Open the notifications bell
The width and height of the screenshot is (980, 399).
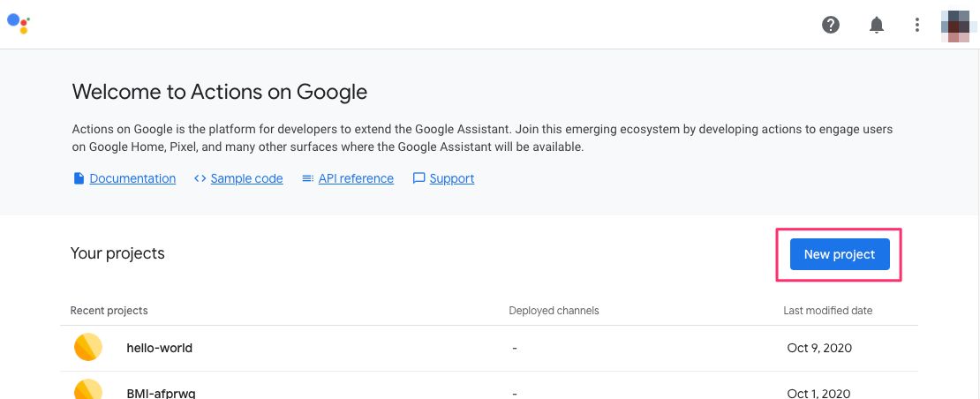click(877, 25)
